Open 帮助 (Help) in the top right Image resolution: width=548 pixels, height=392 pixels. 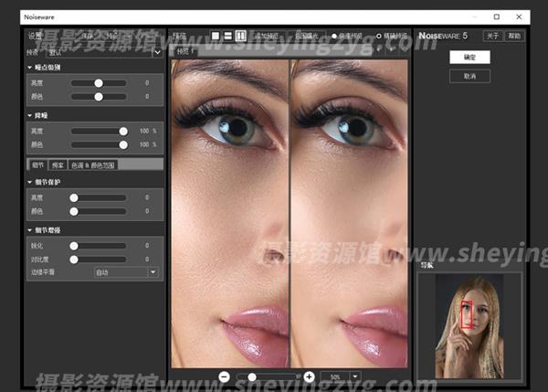514,36
